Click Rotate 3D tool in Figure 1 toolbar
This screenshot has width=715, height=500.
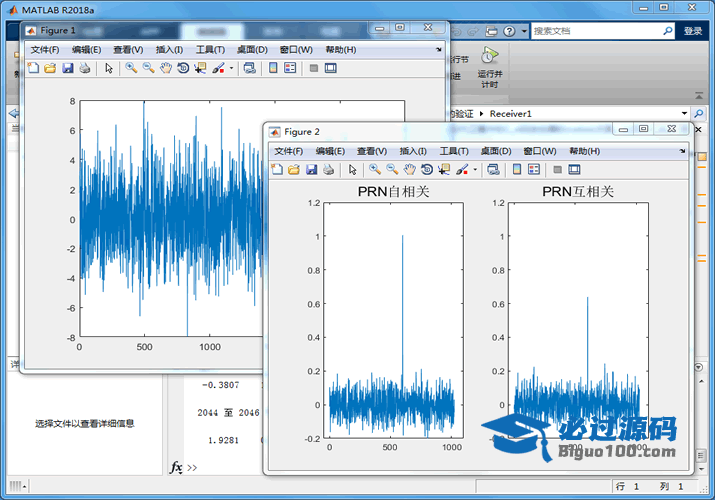[x=183, y=68]
